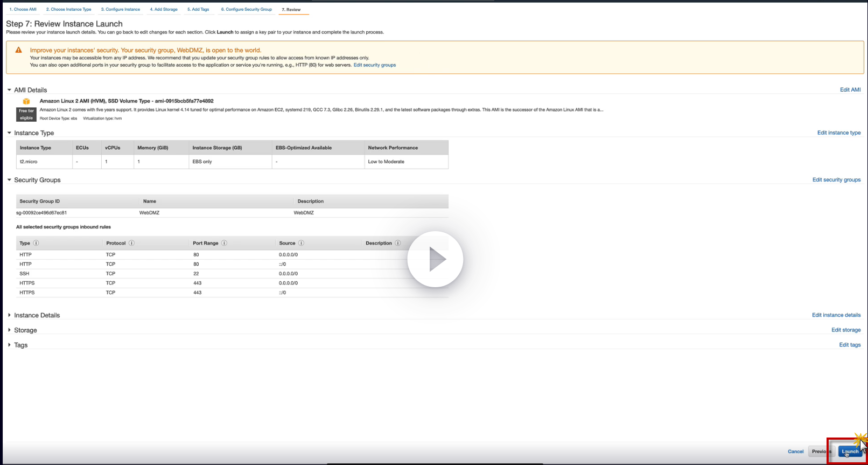Click the t2.micro instance type cell
Screen dimensions: 868x465
44,162
